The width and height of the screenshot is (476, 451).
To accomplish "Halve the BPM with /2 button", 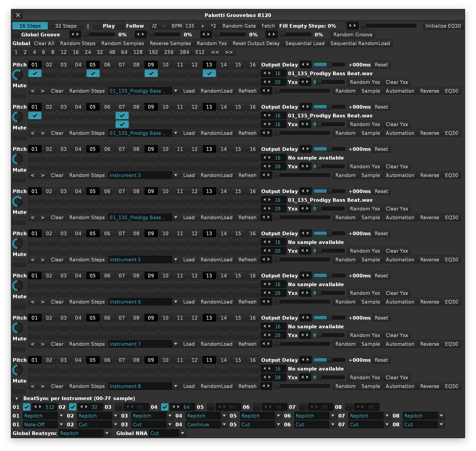I will (x=154, y=26).
